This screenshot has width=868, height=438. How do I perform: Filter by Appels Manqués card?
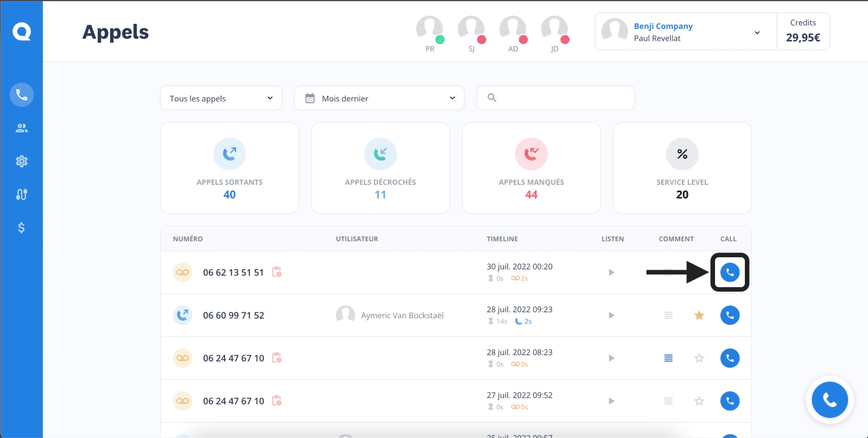tap(531, 168)
